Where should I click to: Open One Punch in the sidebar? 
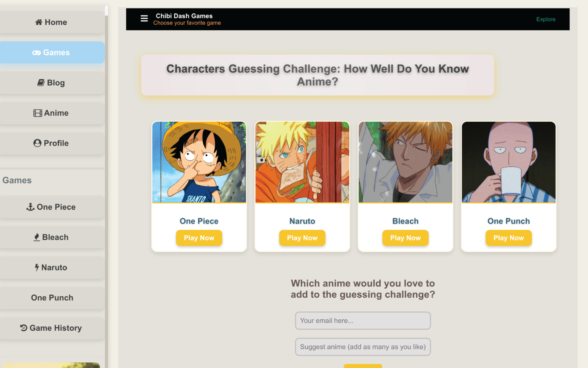(52, 298)
